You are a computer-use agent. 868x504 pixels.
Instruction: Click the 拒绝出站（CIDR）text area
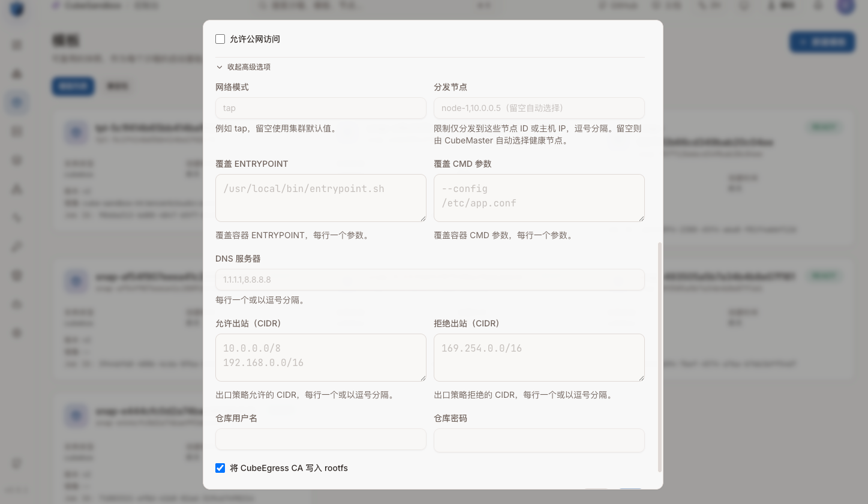click(x=539, y=358)
